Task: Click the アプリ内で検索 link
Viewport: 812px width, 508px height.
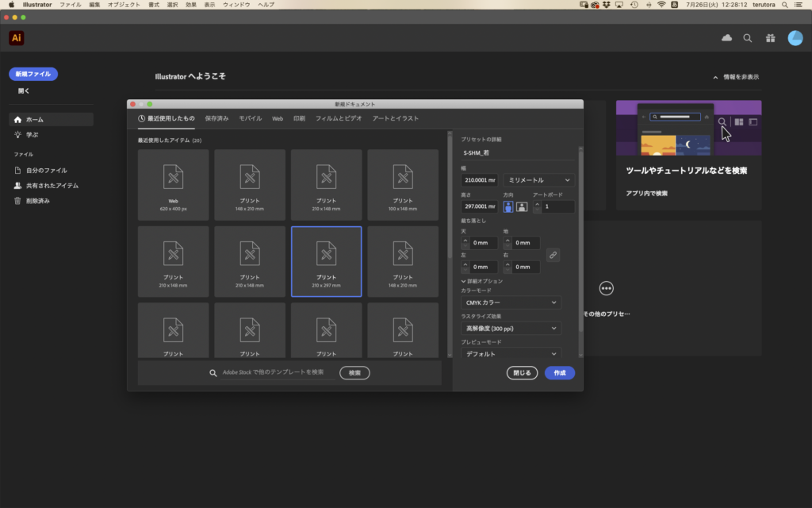Action: click(647, 194)
